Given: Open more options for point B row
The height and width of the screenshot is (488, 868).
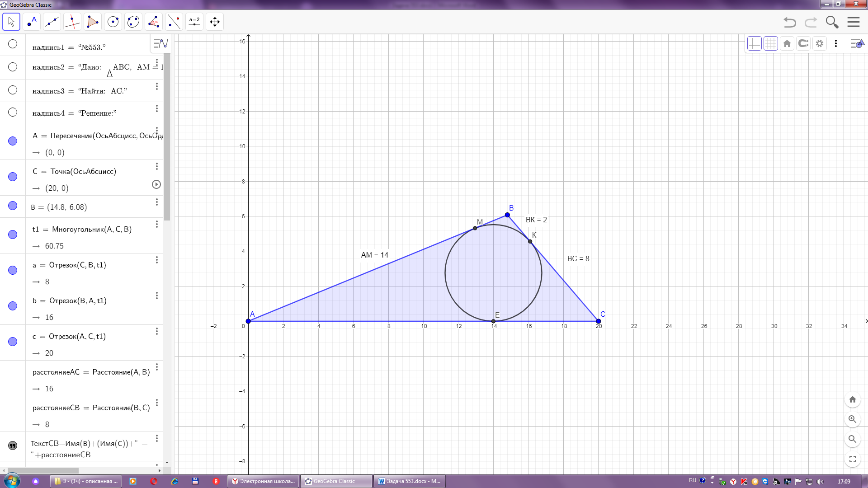Looking at the screenshot, I should (x=157, y=202).
